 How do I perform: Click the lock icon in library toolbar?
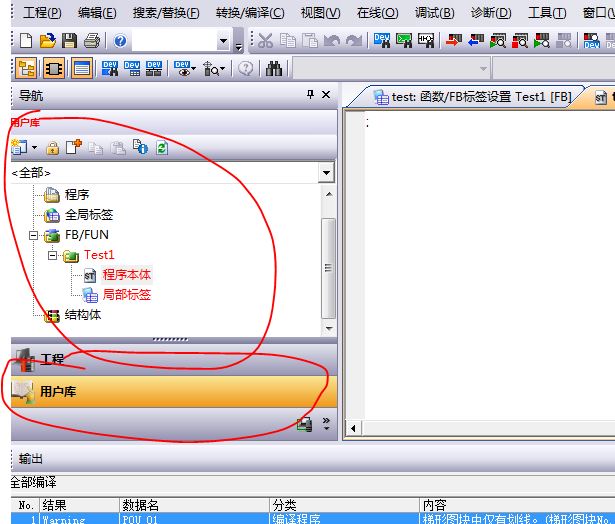pyautogui.click(x=53, y=147)
